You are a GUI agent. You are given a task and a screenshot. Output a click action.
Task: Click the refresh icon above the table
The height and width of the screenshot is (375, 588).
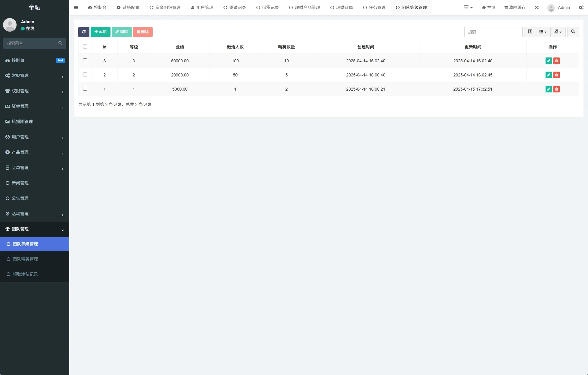point(84,32)
